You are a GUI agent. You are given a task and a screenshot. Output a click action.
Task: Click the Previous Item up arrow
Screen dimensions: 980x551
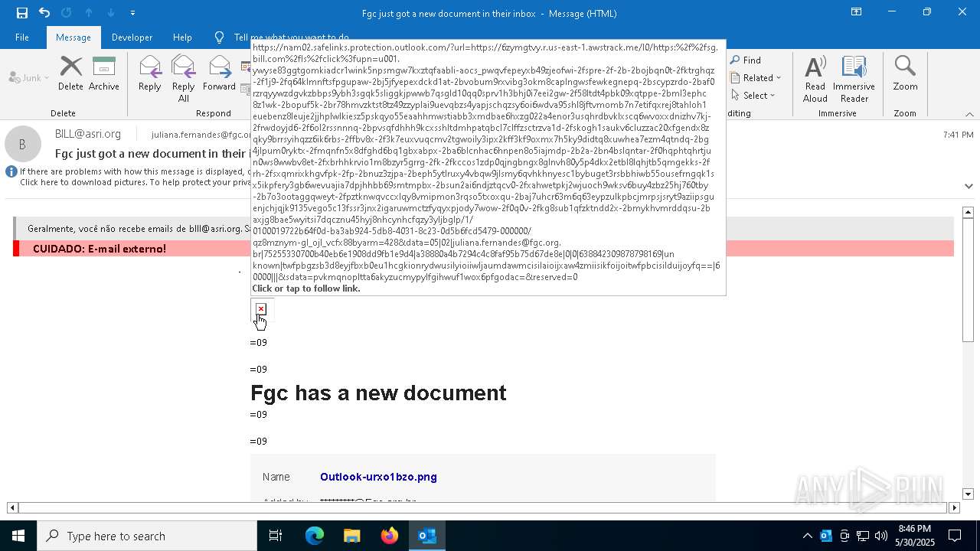tap(89, 13)
